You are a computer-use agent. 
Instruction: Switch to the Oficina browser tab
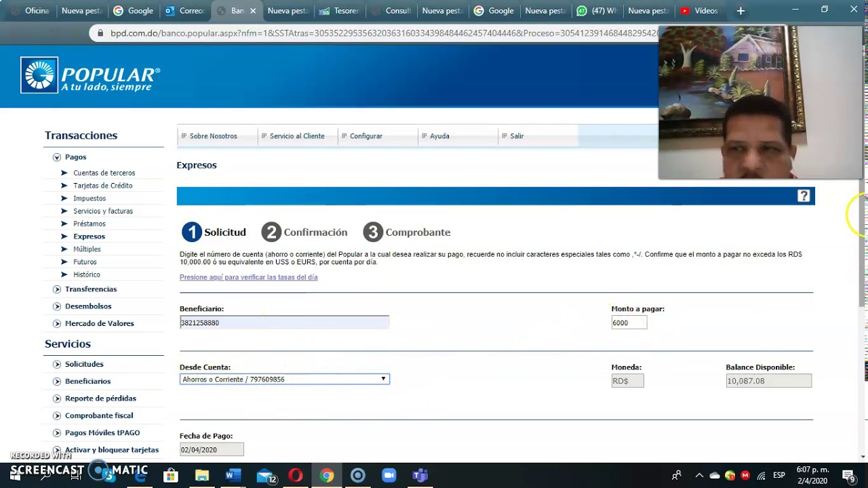pos(30,11)
